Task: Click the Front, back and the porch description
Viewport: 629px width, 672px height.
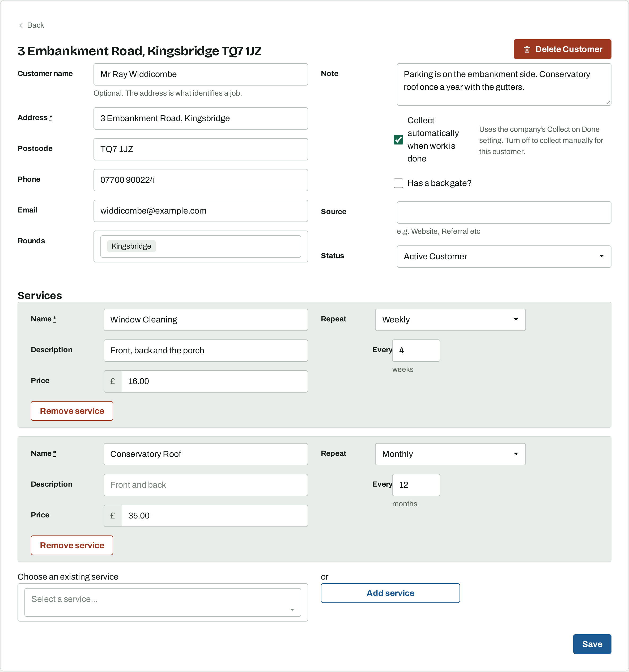Action: point(206,350)
